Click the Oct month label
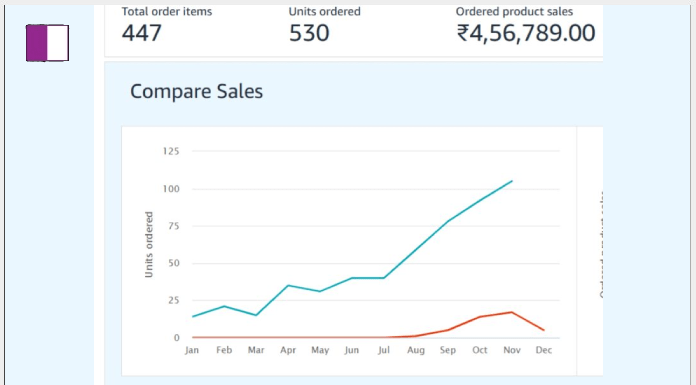The image size is (696, 385). (480, 350)
